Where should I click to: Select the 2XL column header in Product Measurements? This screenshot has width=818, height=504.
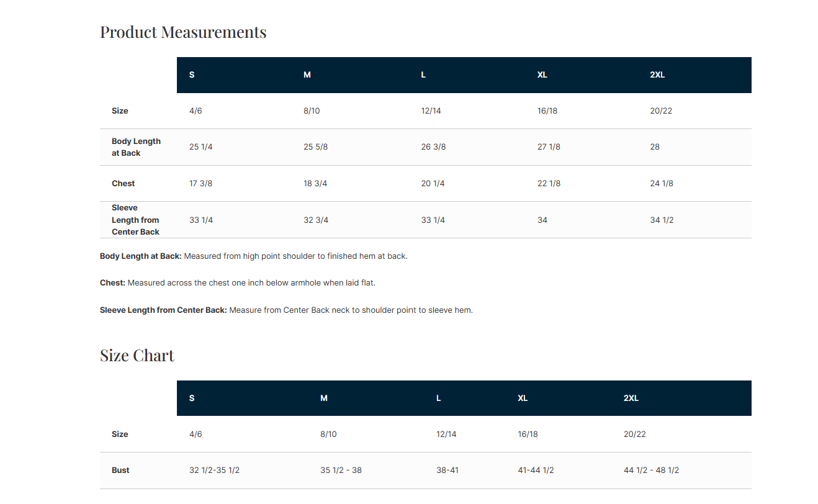[x=657, y=74]
